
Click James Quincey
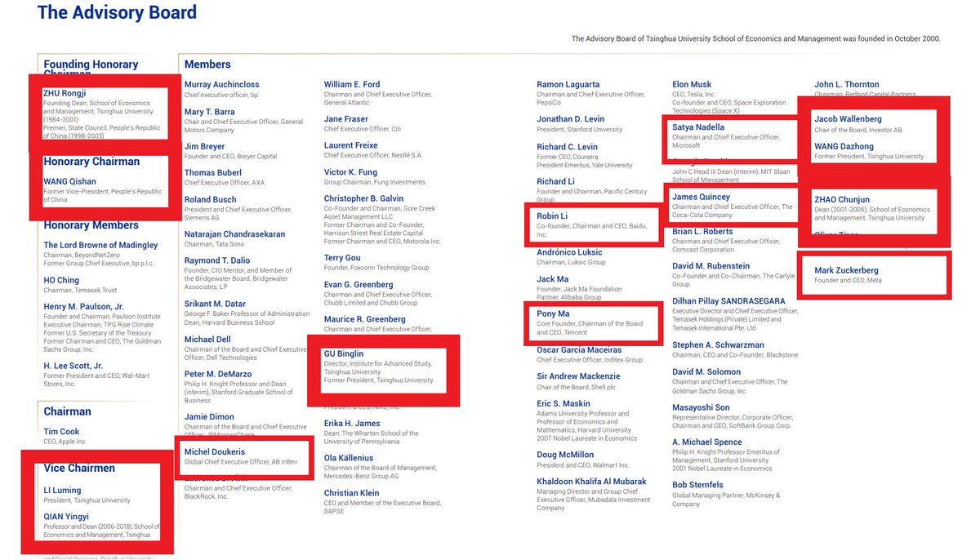(x=701, y=197)
